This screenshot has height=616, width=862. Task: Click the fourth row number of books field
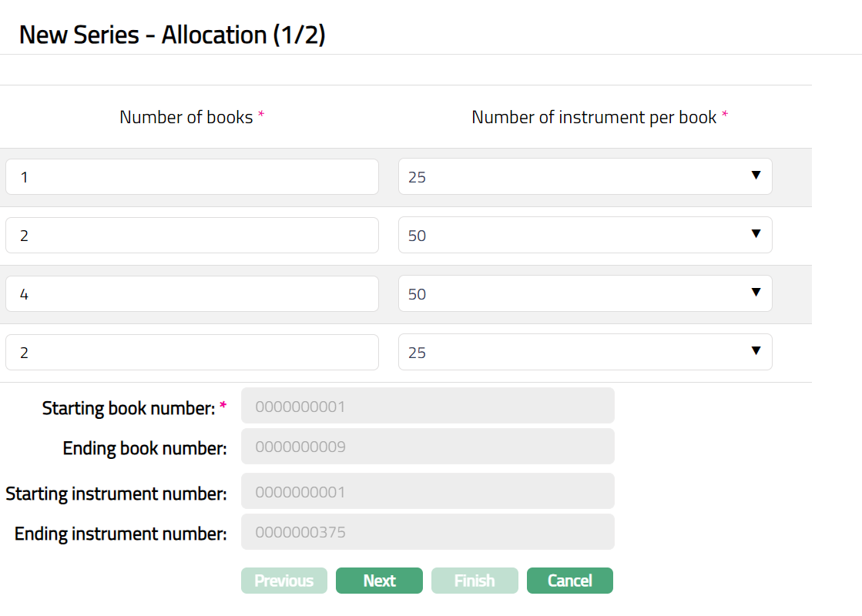(192, 353)
